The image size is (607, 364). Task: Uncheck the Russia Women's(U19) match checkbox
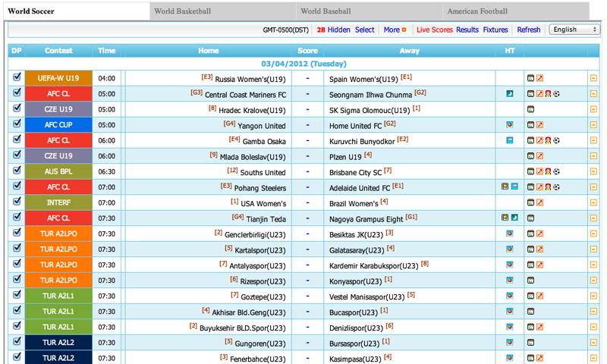[x=17, y=77]
